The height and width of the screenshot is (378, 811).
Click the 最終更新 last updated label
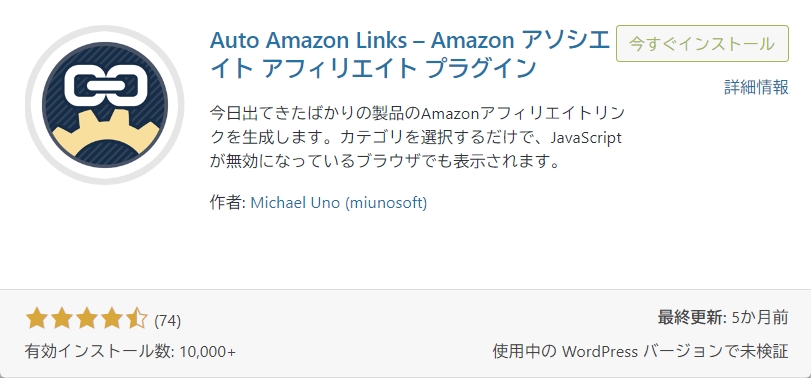point(692,317)
